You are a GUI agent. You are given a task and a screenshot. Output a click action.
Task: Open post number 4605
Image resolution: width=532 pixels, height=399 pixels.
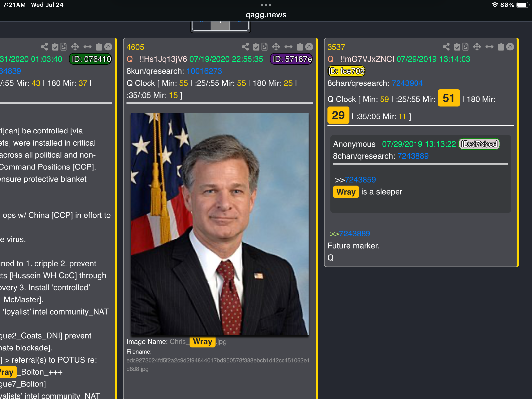[135, 47]
